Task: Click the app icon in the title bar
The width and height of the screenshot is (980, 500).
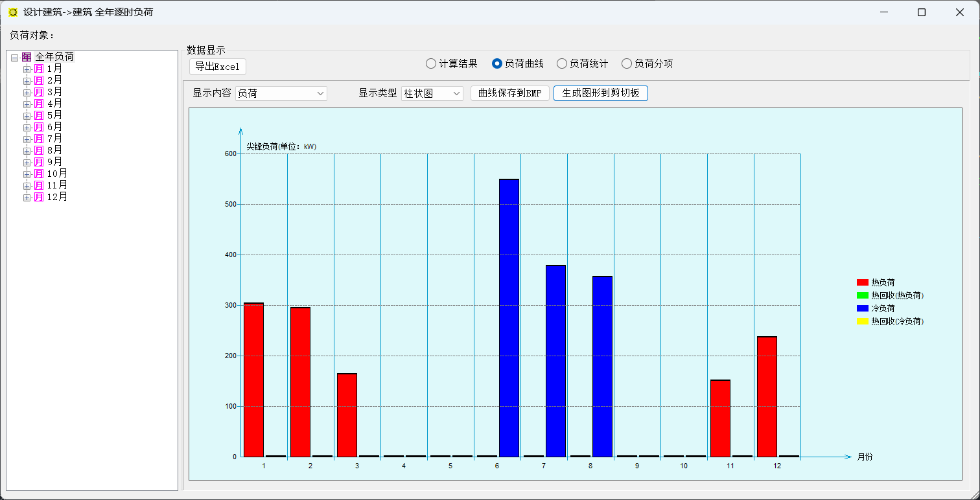Action: (x=13, y=12)
